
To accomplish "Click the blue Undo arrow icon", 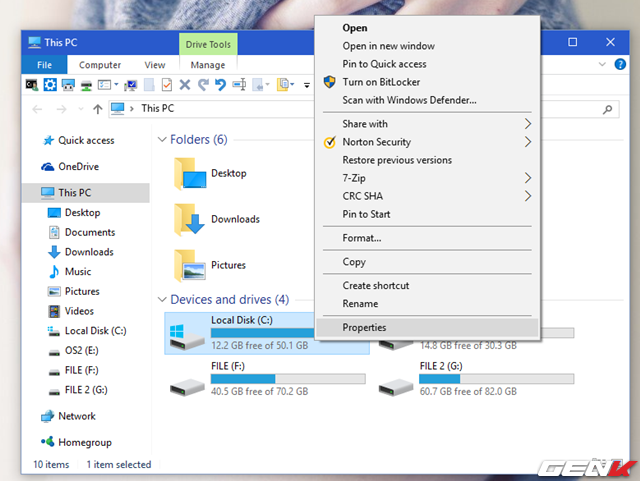I will click(x=222, y=85).
